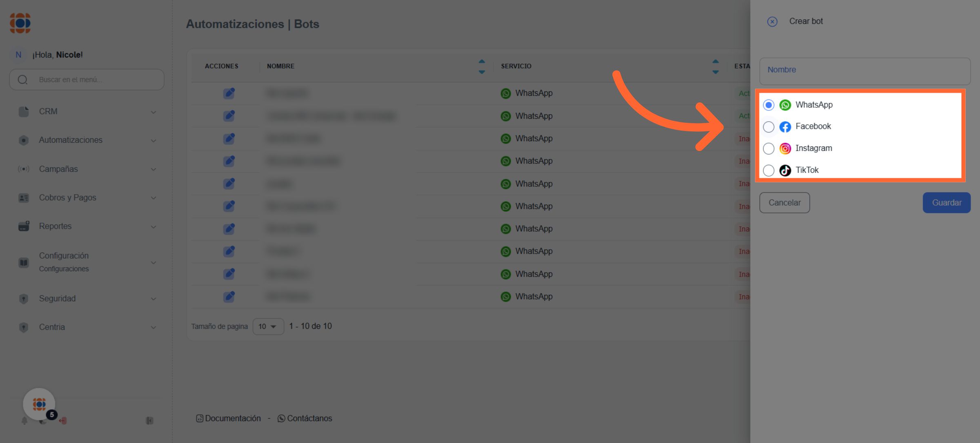980x443 pixels.
Task: Select the Facebook radio option
Action: (x=768, y=127)
